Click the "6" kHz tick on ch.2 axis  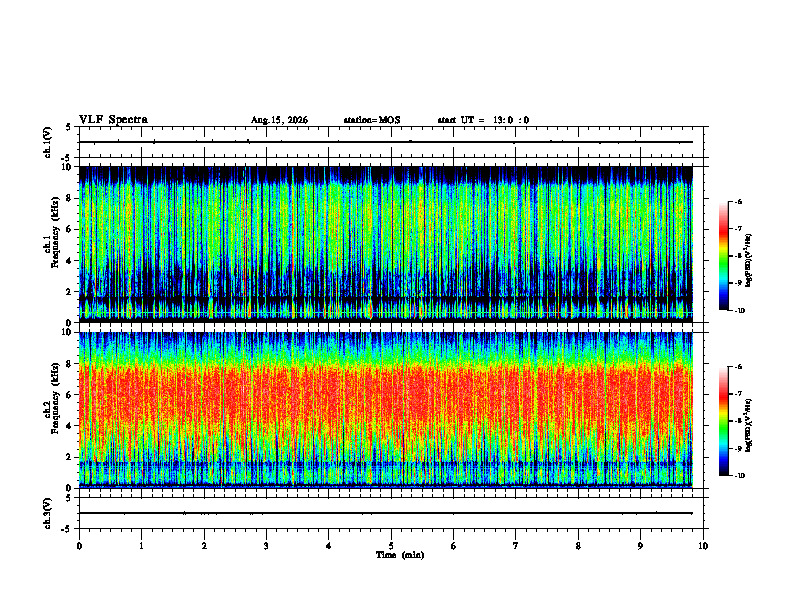coord(71,395)
